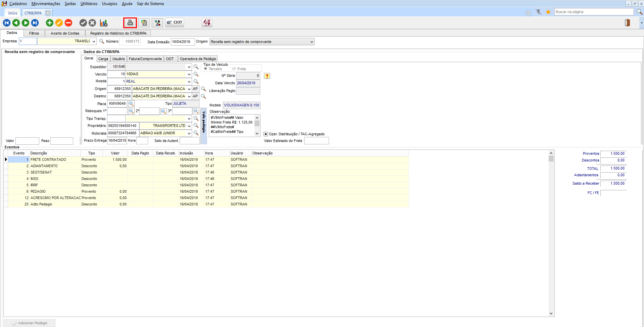Viewport: 644px width, 327px height.
Task: Click the red question mark help icon
Action: coord(267,76)
